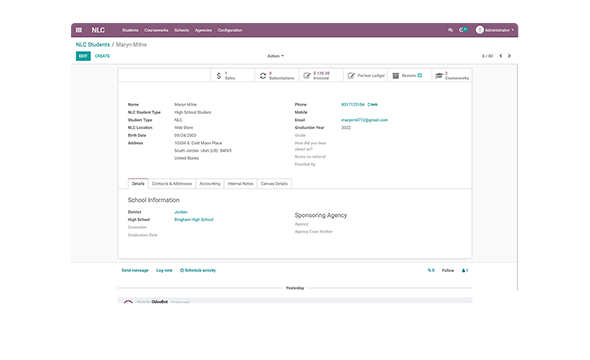Image resolution: width=590 pixels, height=360 pixels.
Task: Click the SMS icon beside the phone number
Action: pos(373,105)
